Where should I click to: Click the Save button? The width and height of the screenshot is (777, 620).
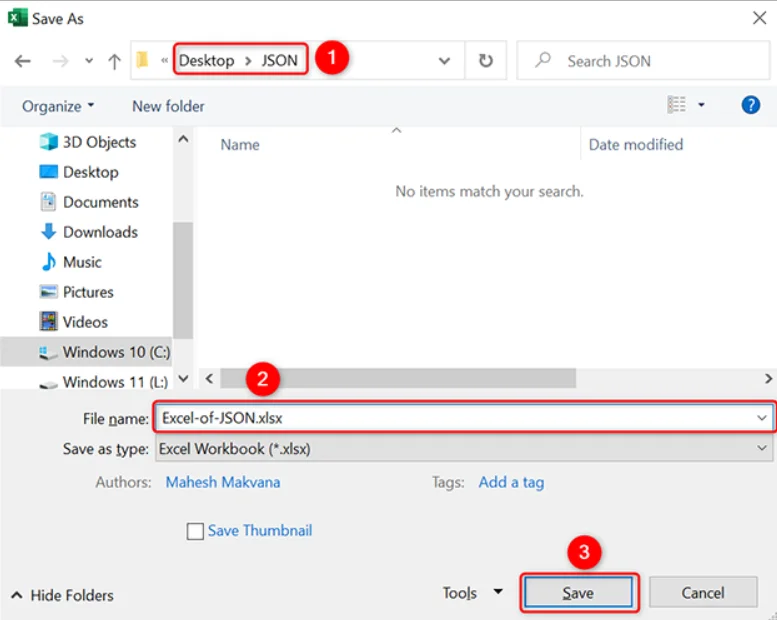point(578,593)
